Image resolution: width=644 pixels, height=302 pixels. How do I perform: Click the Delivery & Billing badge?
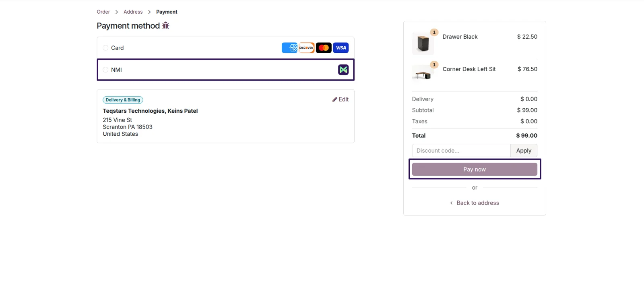point(123,100)
